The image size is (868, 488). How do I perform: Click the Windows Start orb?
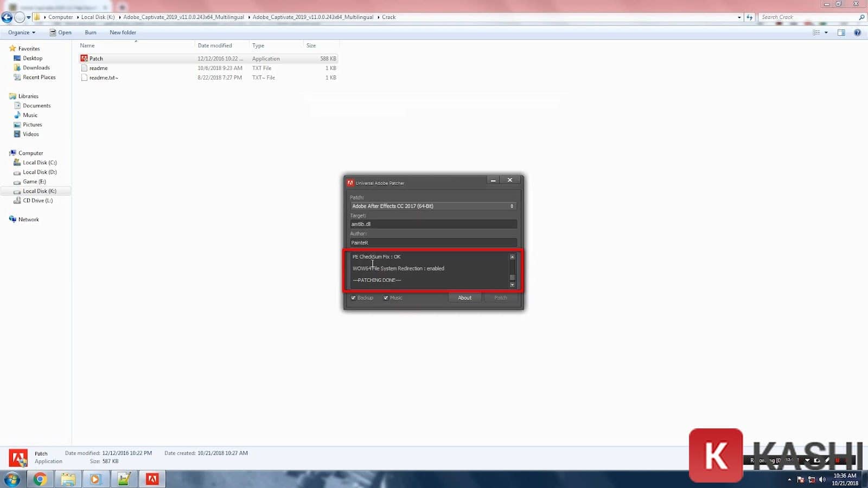(x=12, y=479)
